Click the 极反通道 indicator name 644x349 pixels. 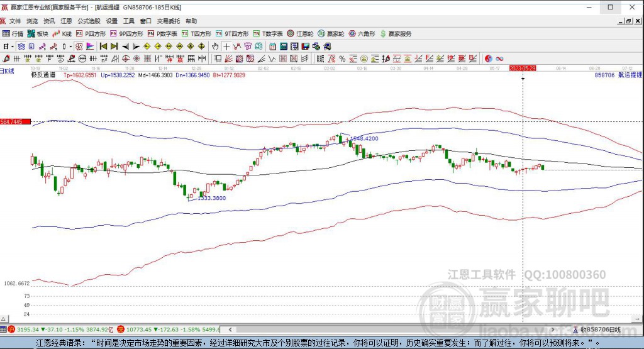43,75
